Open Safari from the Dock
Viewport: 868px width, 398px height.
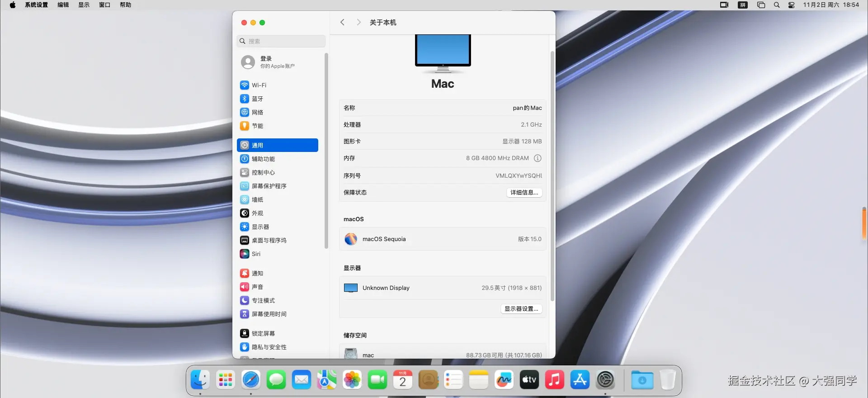click(x=251, y=380)
